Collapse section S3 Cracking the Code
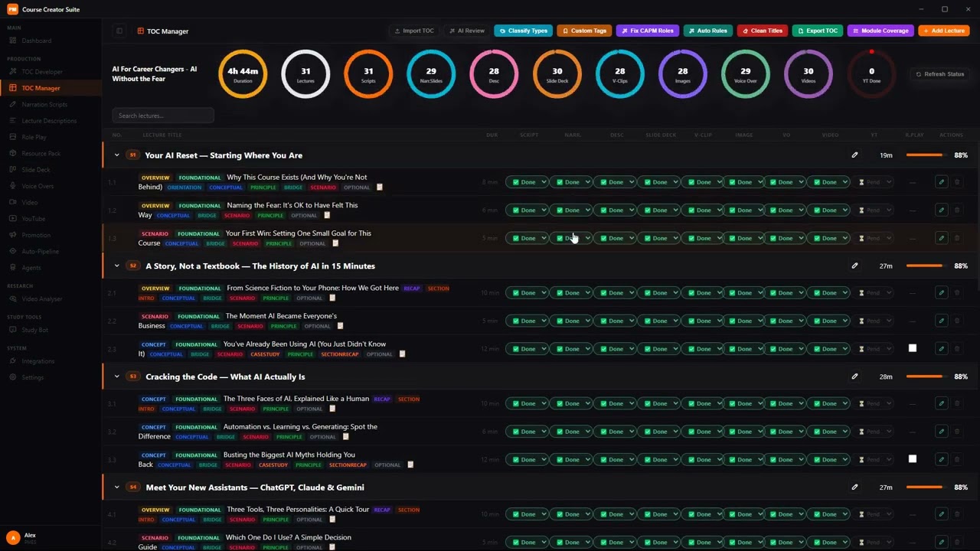This screenshot has width=980, height=551. point(117,377)
